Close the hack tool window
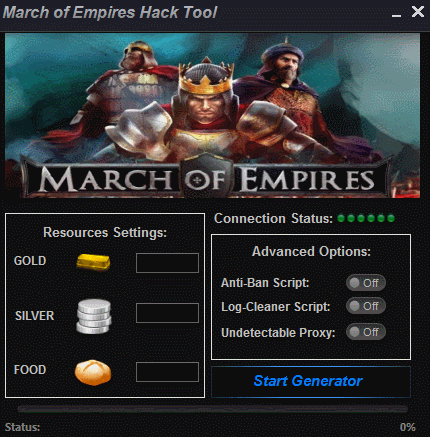 pos(418,12)
